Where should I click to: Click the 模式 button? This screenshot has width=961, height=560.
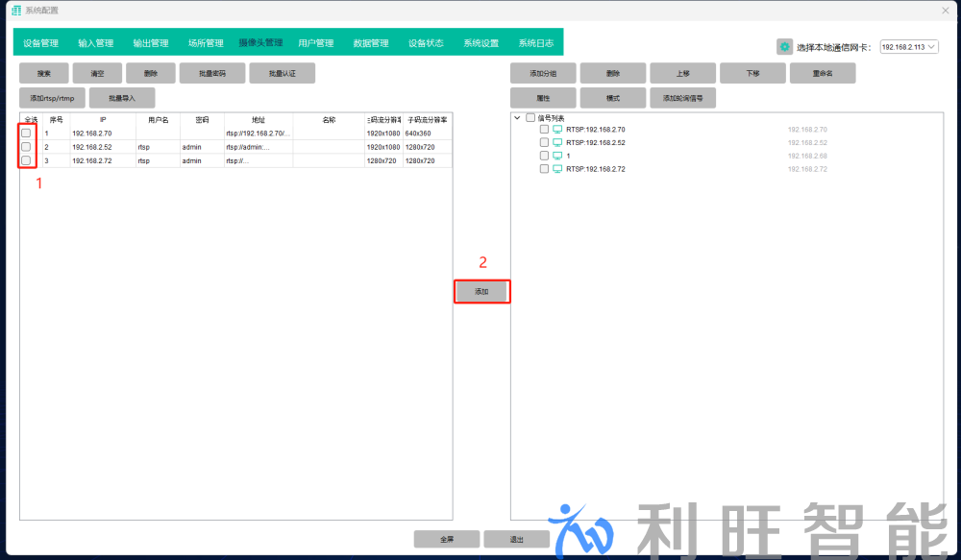coord(613,98)
